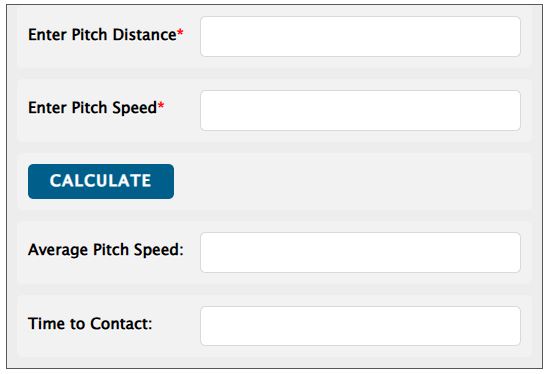Viewport: 548px width, 374px height.
Task: Click the word Enter in Pitch Distance label
Action: pyautogui.click(x=48, y=35)
